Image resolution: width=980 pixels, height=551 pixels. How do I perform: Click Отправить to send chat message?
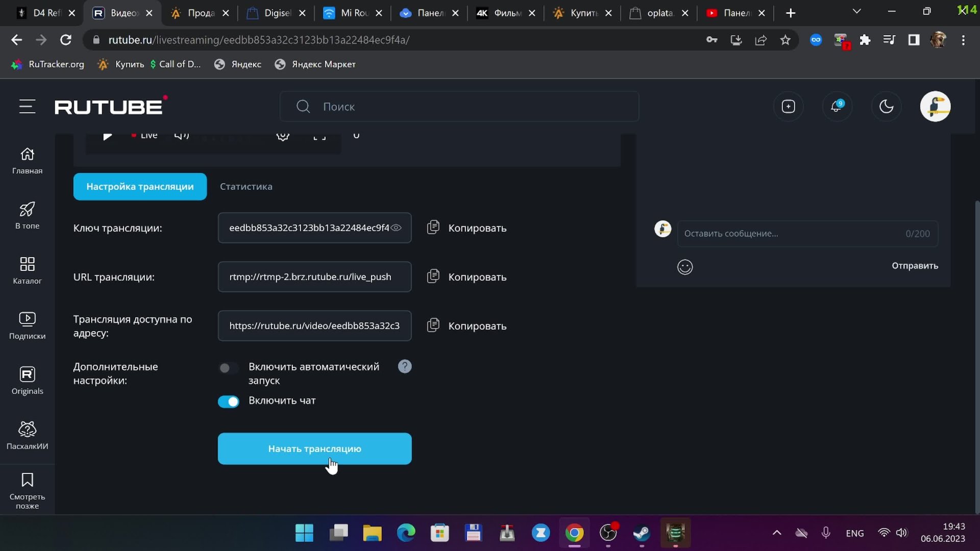point(914,266)
